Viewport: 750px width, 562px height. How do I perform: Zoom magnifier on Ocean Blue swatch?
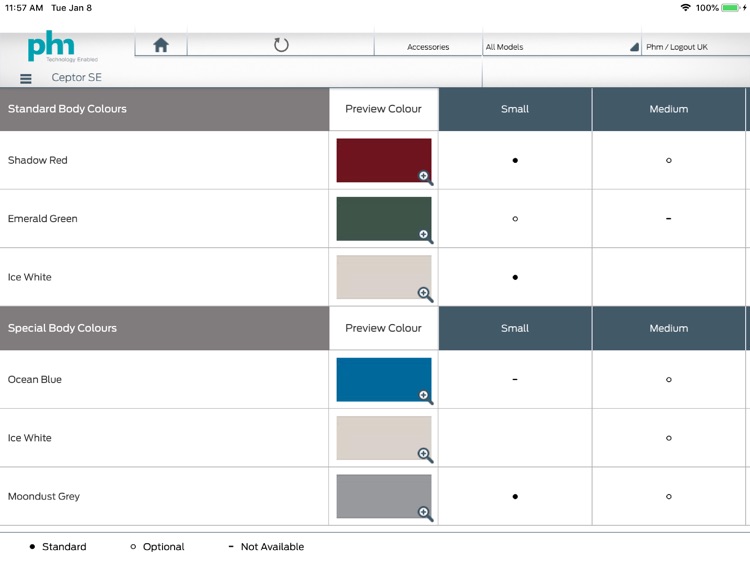425,397
